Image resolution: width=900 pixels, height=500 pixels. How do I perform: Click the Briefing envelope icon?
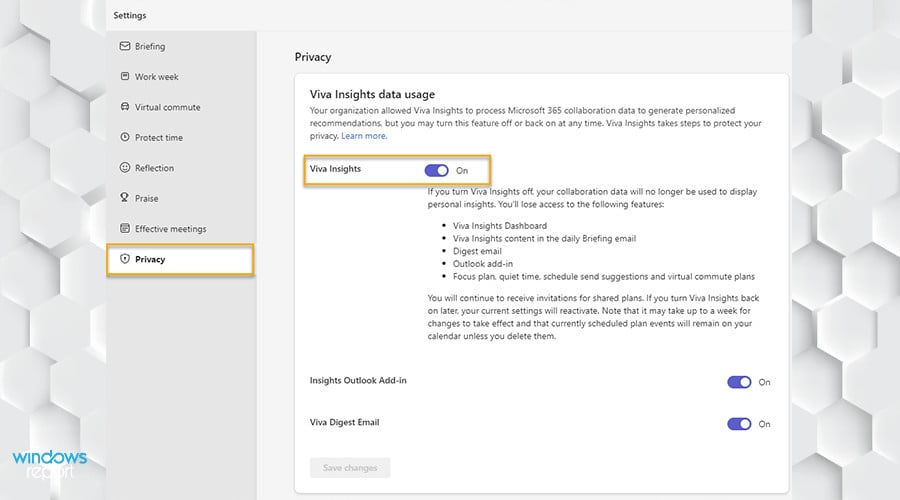125,46
